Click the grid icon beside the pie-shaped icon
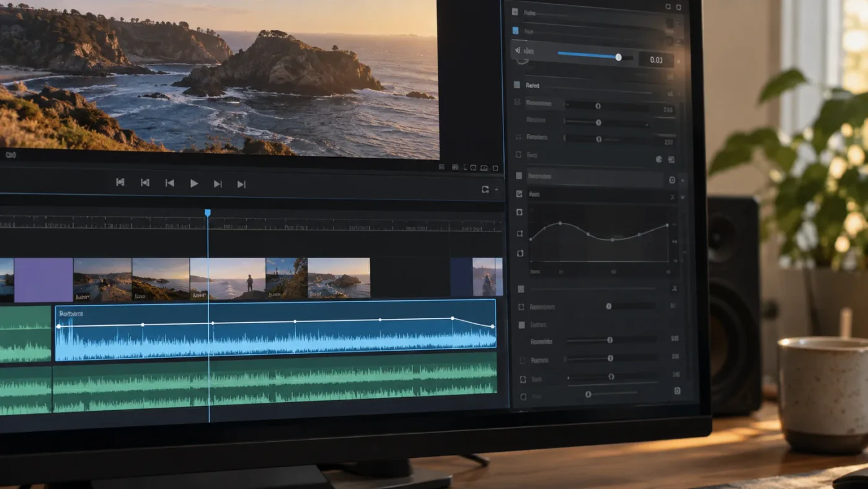Screen dimensions: 868x489 point(671,159)
